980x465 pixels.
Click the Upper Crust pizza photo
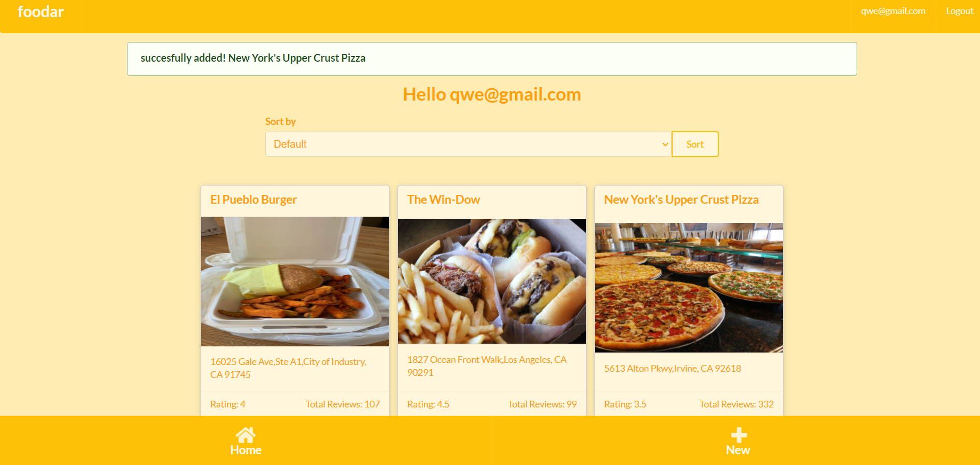(689, 288)
